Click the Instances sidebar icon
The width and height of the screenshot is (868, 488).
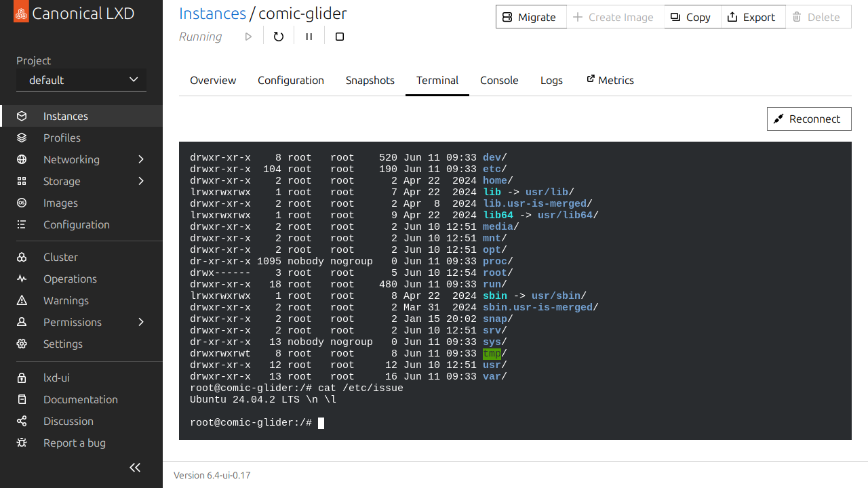22,116
